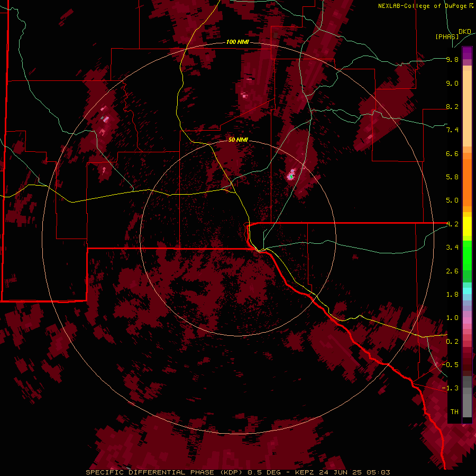Click the 3.4 legend value
This screenshot has width=476, height=476.
point(452,248)
